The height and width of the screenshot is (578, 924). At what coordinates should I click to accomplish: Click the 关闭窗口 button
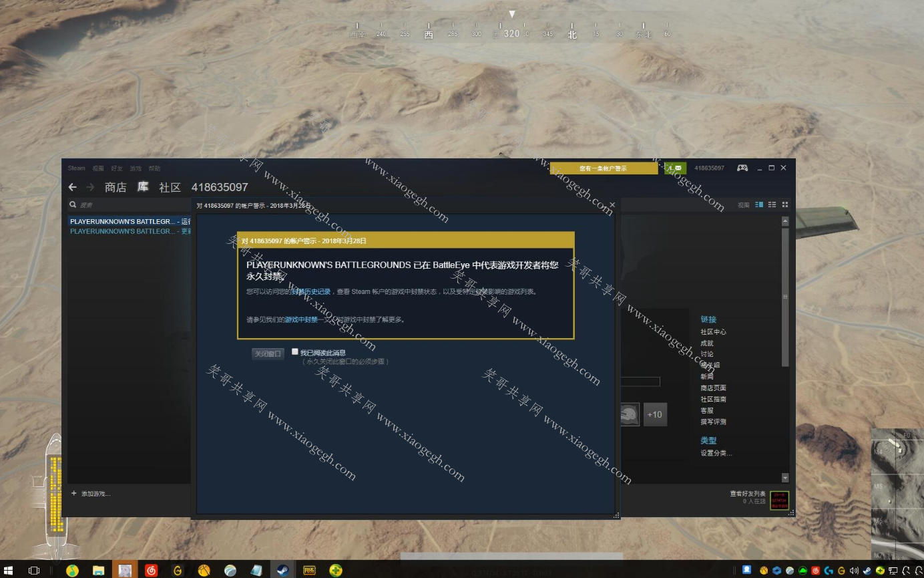268,353
